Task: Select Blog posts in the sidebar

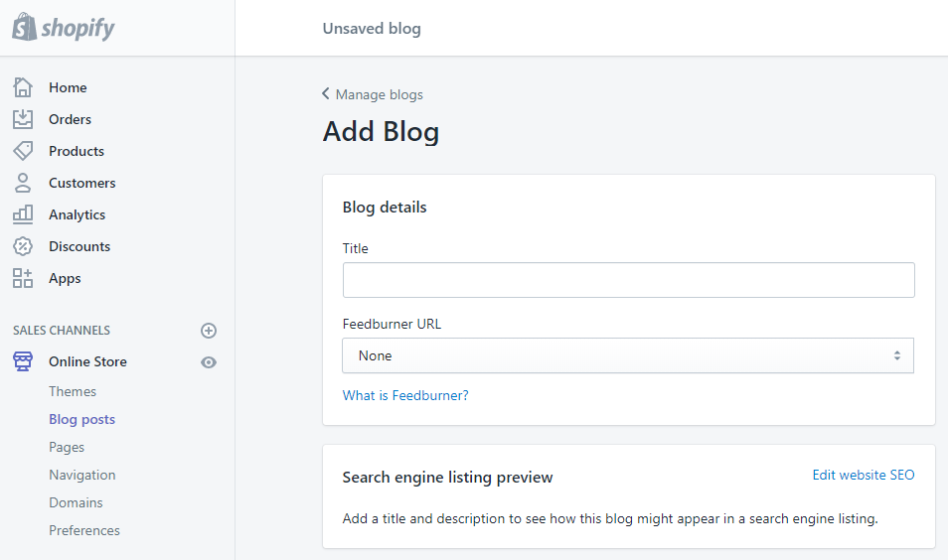Action: click(x=81, y=419)
